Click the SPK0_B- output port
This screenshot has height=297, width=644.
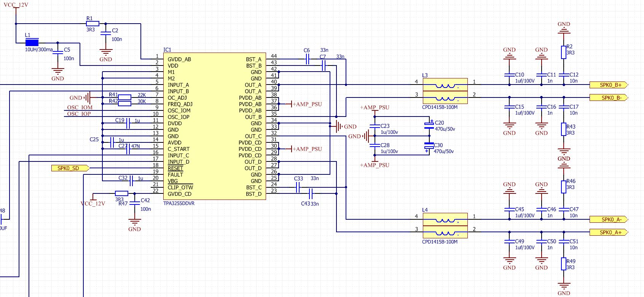click(x=608, y=97)
